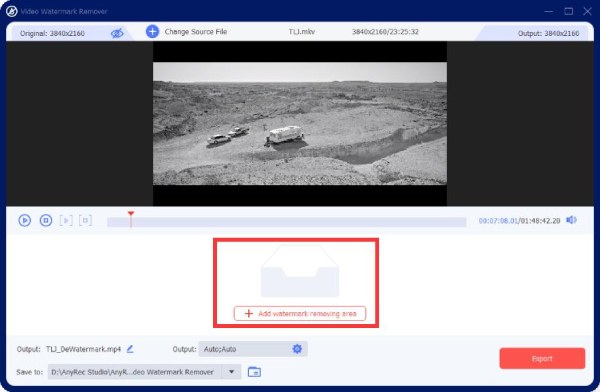The width and height of the screenshot is (600, 392).
Task: Click Add watermark removing area button
Action: (x=300, y=314)
